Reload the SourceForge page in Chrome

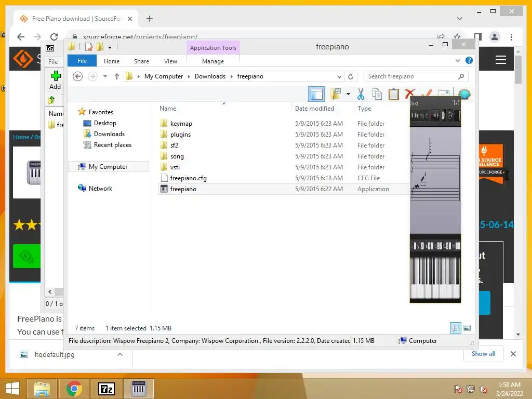[54, 37]
